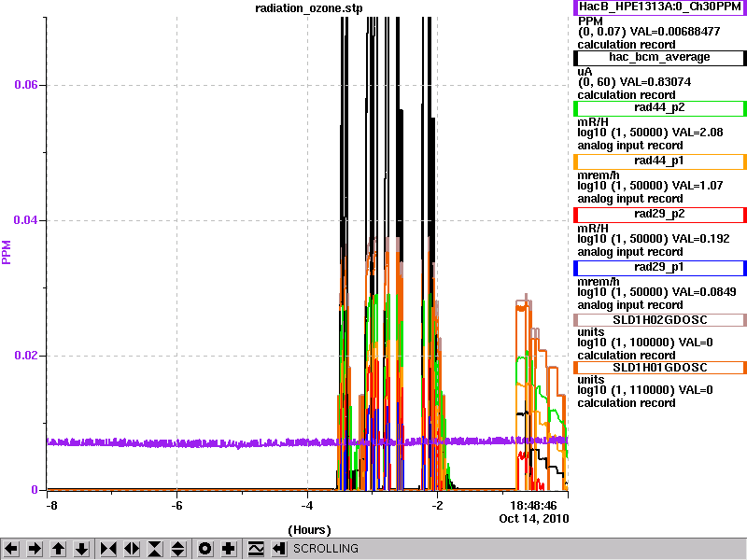Select the SLD1H01GDOSC legend entry
The width and height of the screenshot is (747, 560).
660,368
